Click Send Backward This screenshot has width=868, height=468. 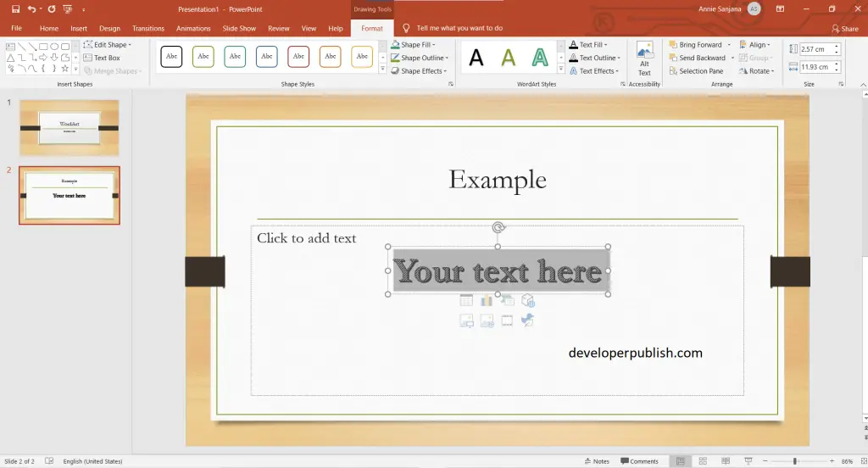[x=697, y=58]
